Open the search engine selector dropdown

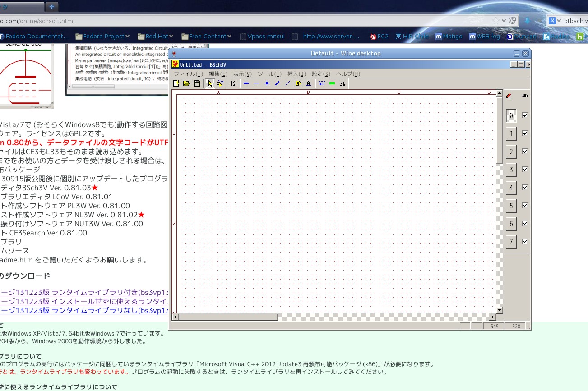tap(559, 20)
